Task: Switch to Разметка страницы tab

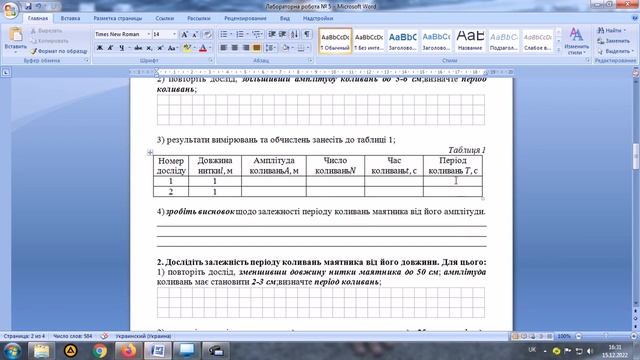Action: click(x=118, y=18)
